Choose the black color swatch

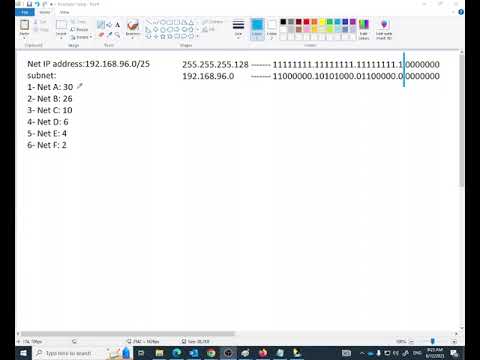(x=283, y=22)
